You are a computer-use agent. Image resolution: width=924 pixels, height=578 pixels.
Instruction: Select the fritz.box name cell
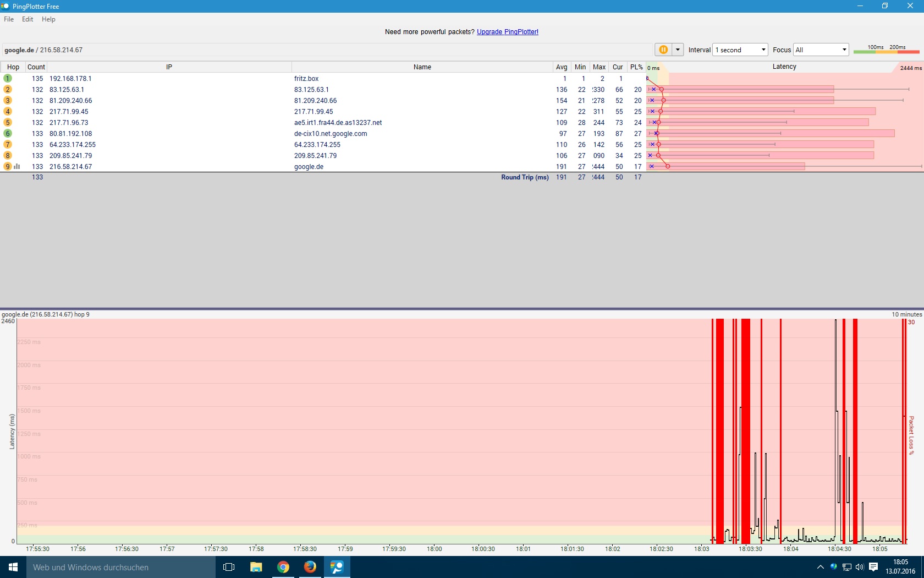point(306,79)
